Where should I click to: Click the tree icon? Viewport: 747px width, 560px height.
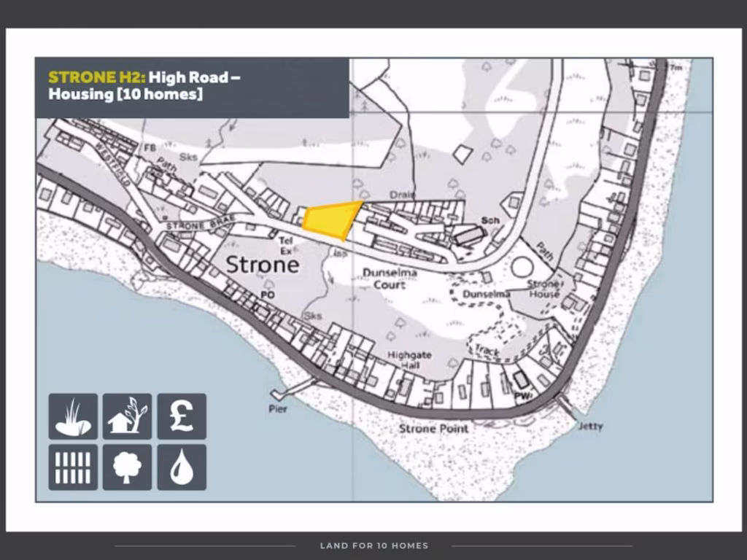pyautogui.click(x=127, y=467)
